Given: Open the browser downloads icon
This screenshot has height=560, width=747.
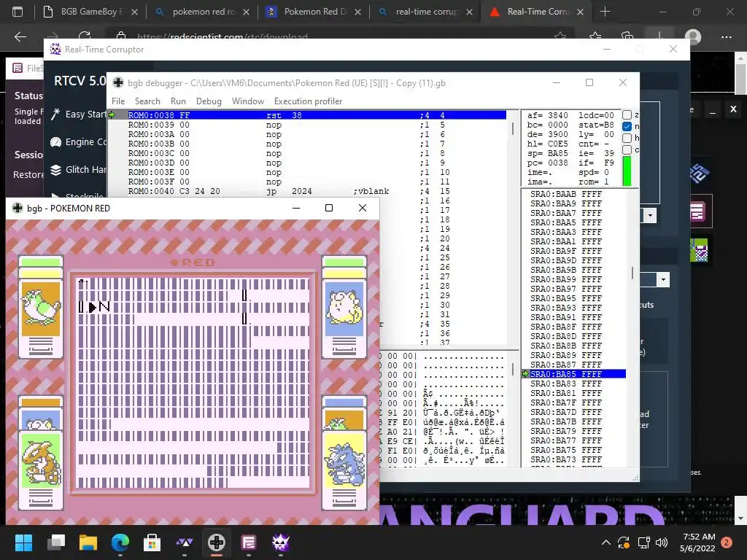Looking at the screenshot, I should [659, 36].
